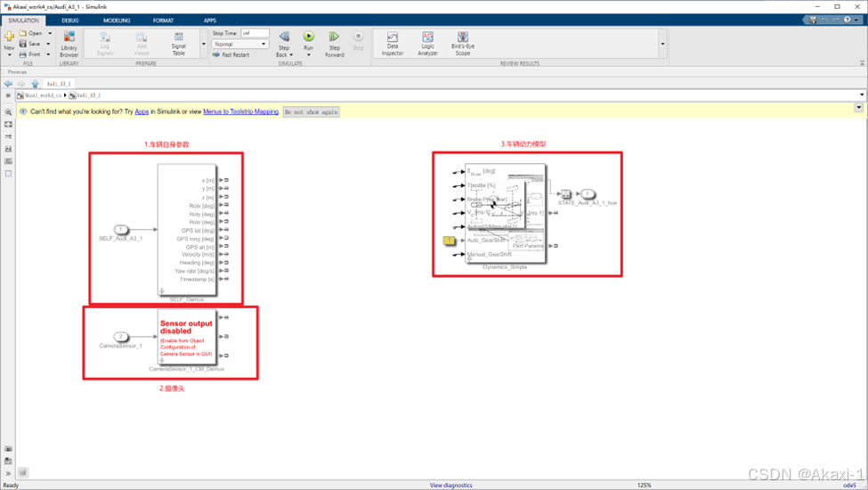This screenshot has width=868, height=490.
Task: Open Menus to Toolstrip Mapping link
Action: pos(240,112)
